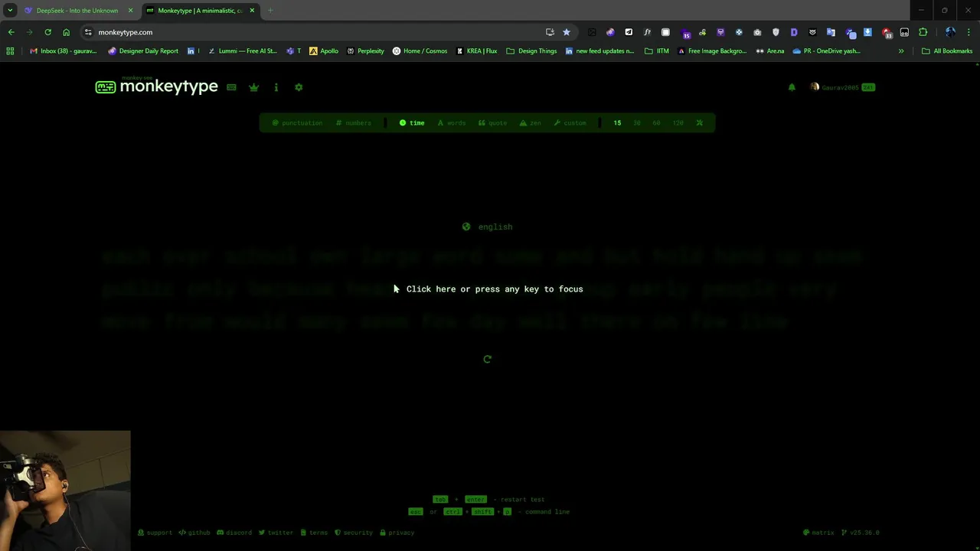Open the security footer link
Image resolution: width=980 pixels, height=551 pixels.
point(354,533)
